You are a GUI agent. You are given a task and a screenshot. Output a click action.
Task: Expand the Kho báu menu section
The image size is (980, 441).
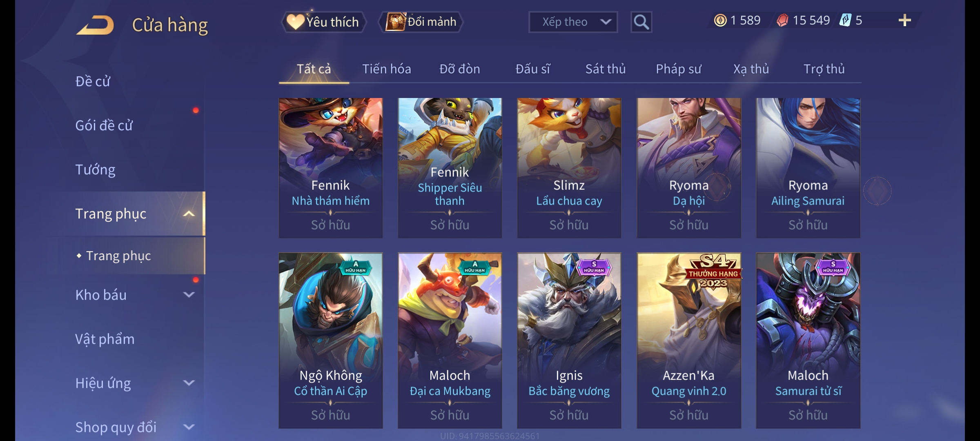coord(189,295)
